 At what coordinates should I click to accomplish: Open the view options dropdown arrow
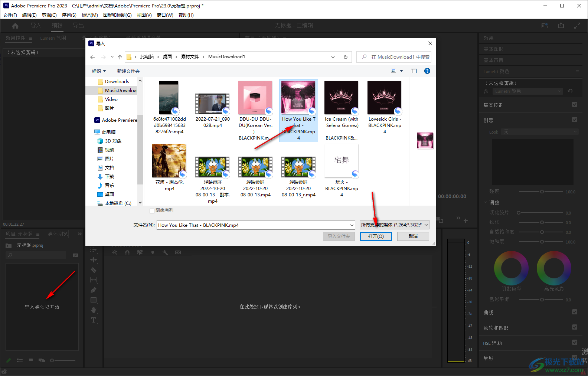(x=401, y=71)
